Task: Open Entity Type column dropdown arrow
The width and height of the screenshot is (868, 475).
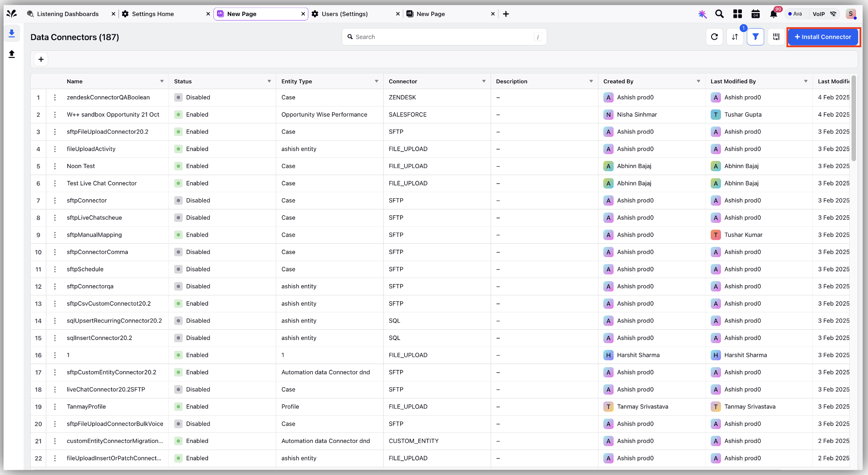Action: click(377, 81)
